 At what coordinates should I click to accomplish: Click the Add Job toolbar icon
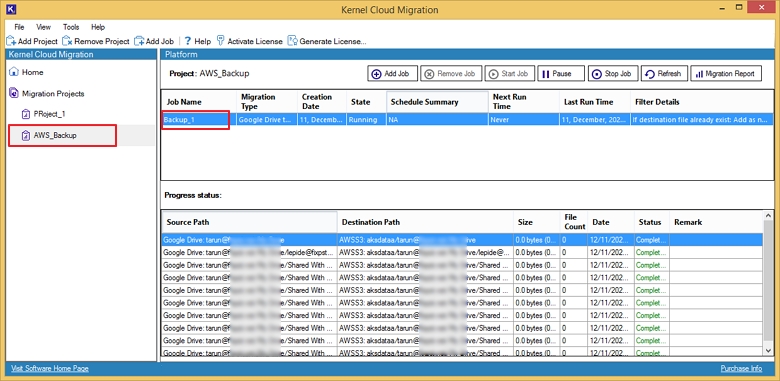point(139,41)
